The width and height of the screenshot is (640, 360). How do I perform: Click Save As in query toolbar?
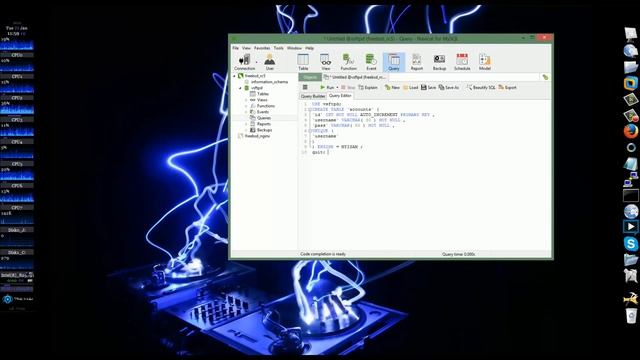[x=449, y=87]
